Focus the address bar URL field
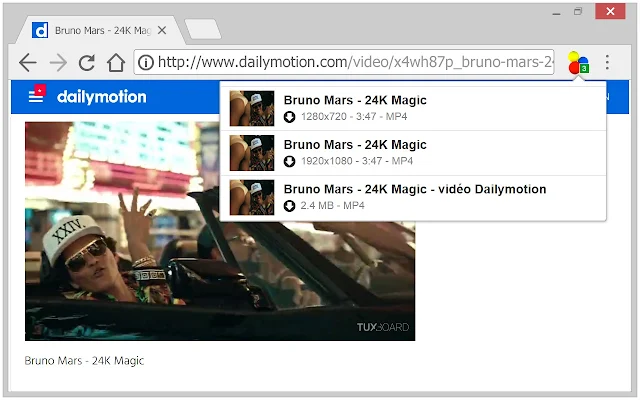The image size is (640, 400). (344, 62)
